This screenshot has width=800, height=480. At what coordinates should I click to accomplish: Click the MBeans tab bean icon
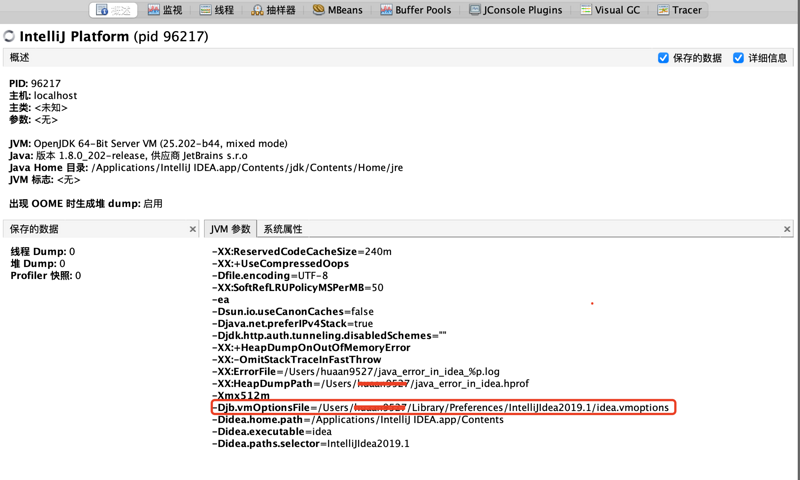click(318, 10)
